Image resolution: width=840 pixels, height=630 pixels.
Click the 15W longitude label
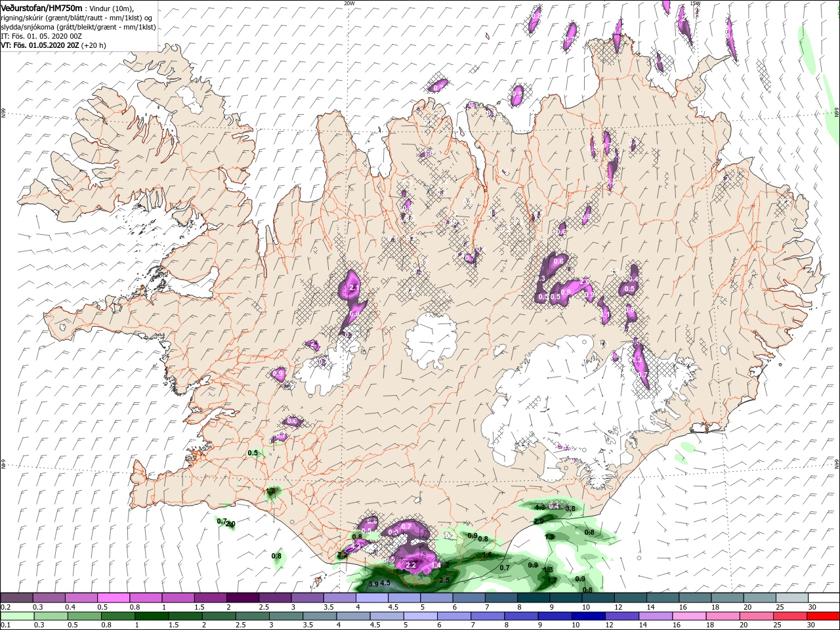(x=696, y=3)
